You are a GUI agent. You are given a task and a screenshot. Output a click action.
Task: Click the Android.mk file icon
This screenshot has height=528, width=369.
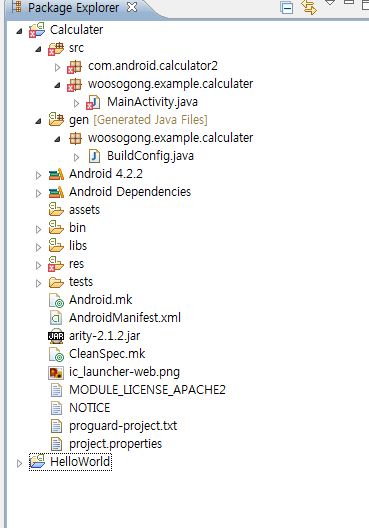tap(56, 300)
